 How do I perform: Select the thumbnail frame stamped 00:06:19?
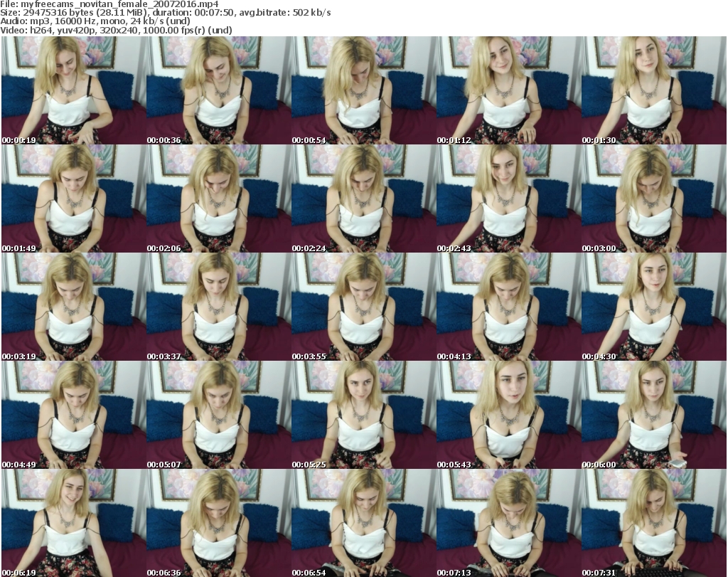[x=74, y=523]
